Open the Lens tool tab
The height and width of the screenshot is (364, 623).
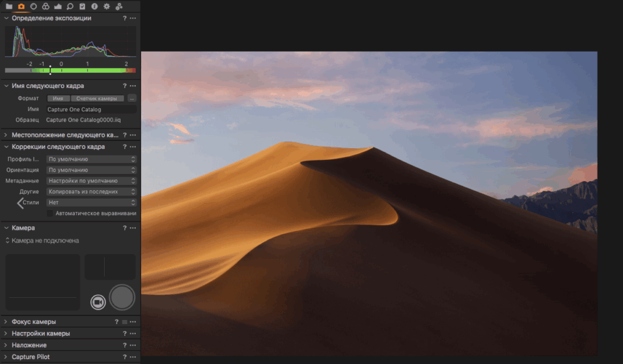pos(33,6)
